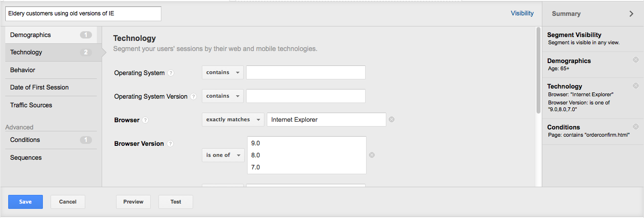Click the Visibility link
This screenshot has width=644, height=218.
tap(522, 13)
